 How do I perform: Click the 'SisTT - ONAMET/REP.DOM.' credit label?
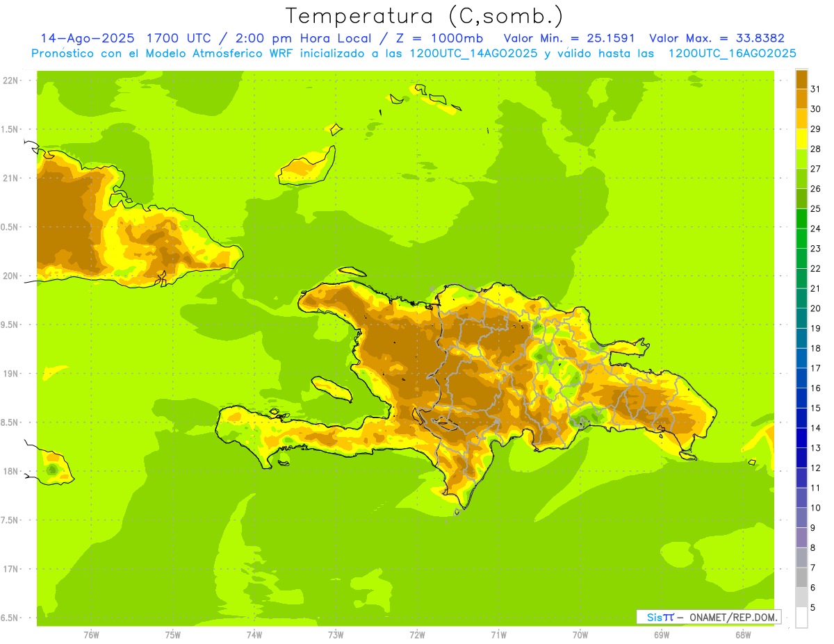click(x=709, y=617)
